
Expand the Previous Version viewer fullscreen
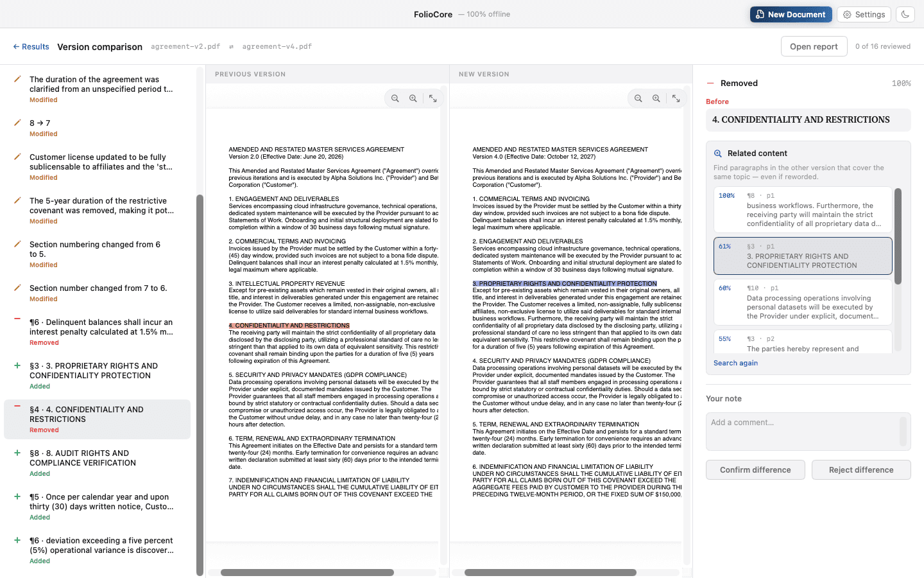(433, 98)
